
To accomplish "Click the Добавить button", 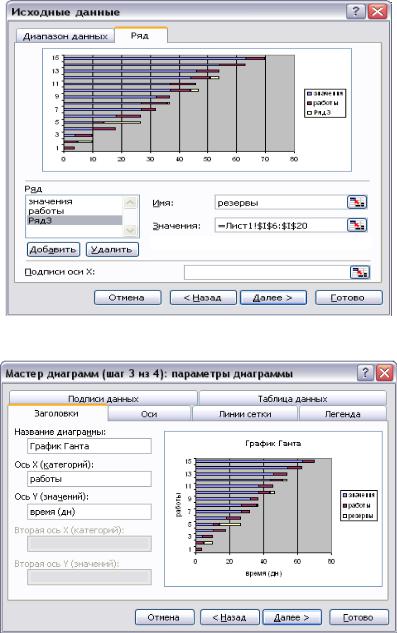I will 53,249.
